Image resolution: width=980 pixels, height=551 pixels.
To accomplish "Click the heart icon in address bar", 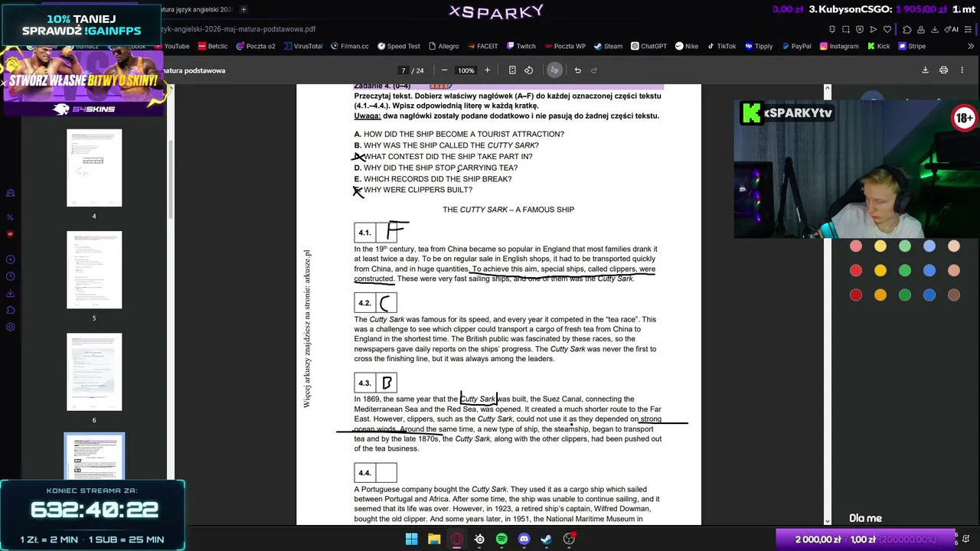I will pyautogui.click(x=887, y=29).
